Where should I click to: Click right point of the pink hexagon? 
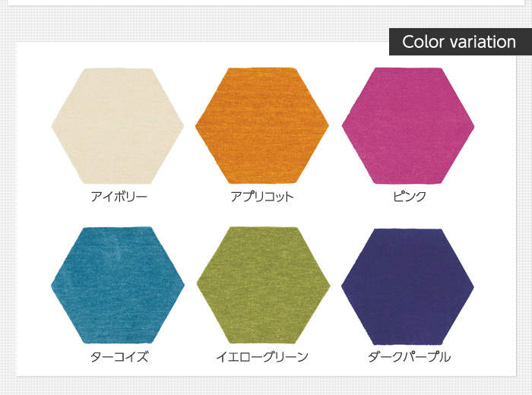(x=473, y=126)
